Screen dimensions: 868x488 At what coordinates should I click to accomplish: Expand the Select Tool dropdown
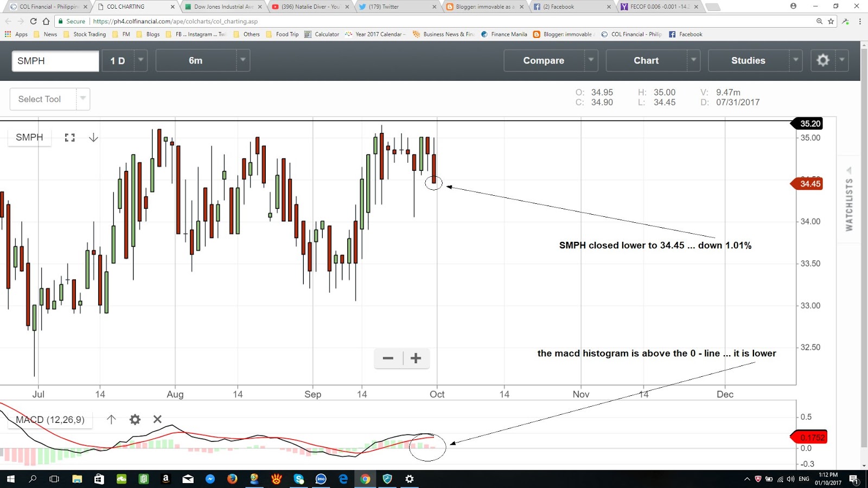tap(82, 99)
